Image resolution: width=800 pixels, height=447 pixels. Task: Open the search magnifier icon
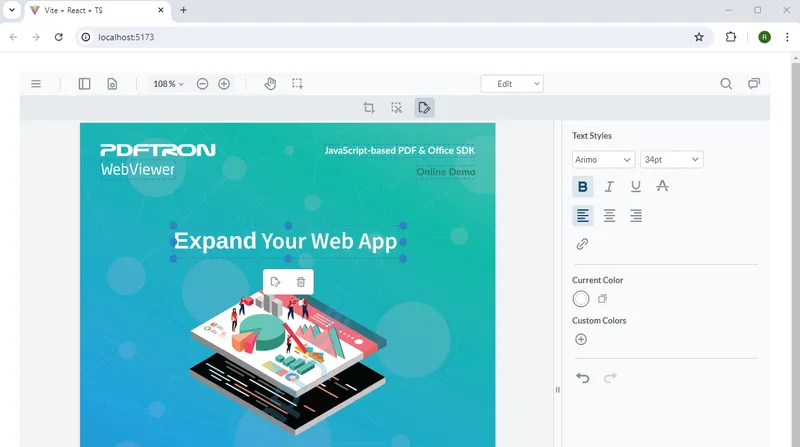click(726, 84)
